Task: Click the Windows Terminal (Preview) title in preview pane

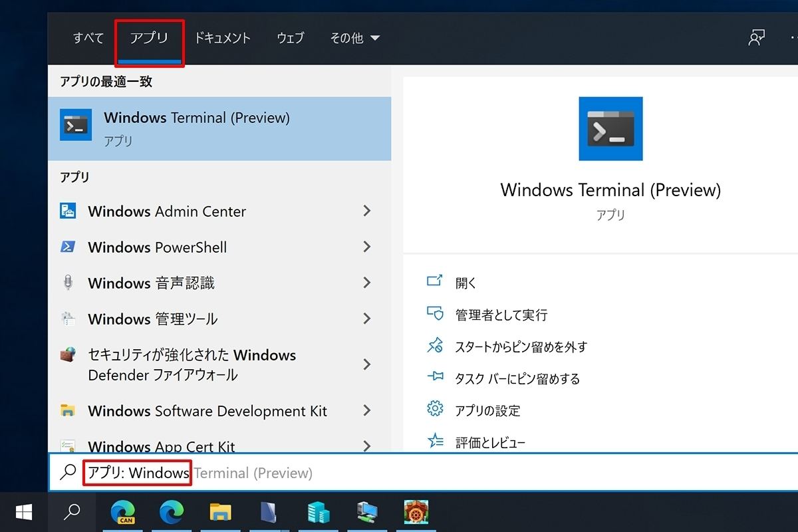Action: click(610, 190)
